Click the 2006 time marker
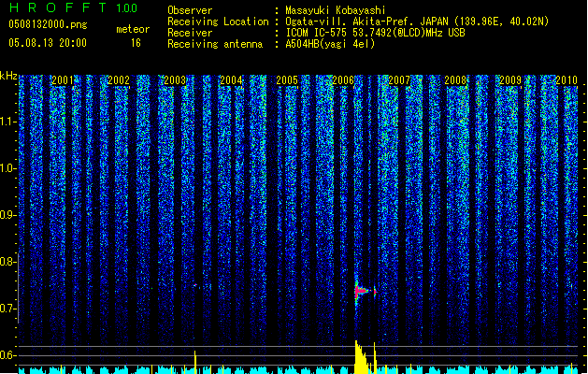588x374 pixels. tap(343, 80)
